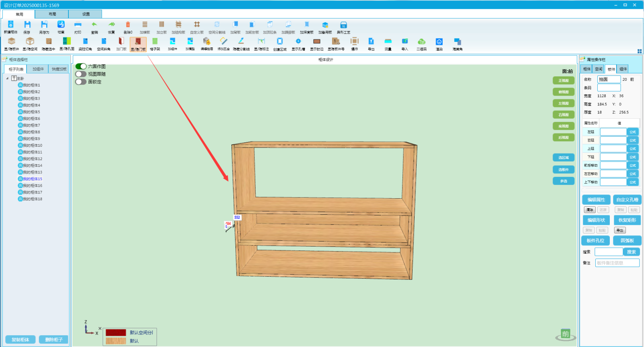Click the 爆炸 explode view icon
644x347 pixels.
354,41
